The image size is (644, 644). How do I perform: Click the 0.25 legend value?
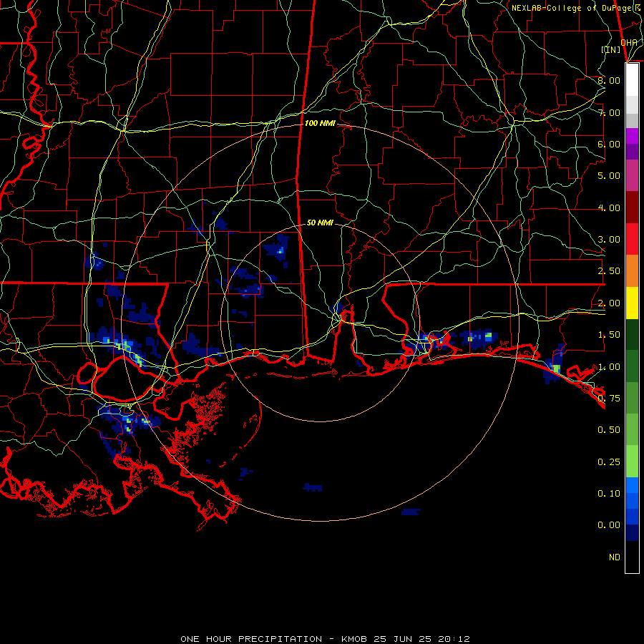[x=609, y=462]
